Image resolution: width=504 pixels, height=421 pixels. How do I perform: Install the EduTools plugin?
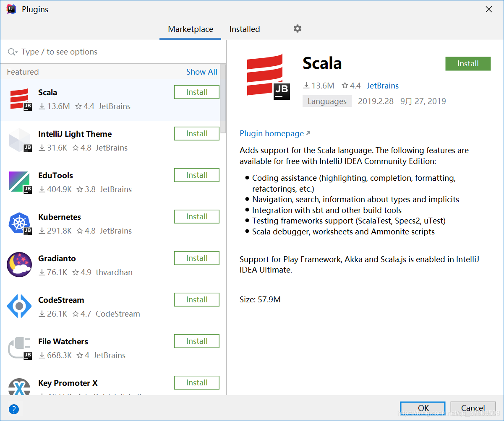point(197,175)
